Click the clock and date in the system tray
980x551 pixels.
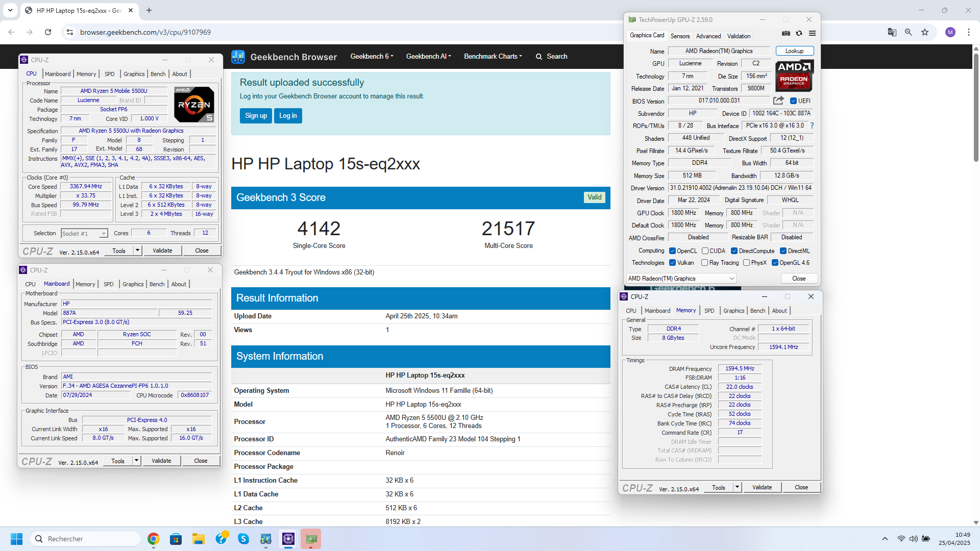click(954, 539)
